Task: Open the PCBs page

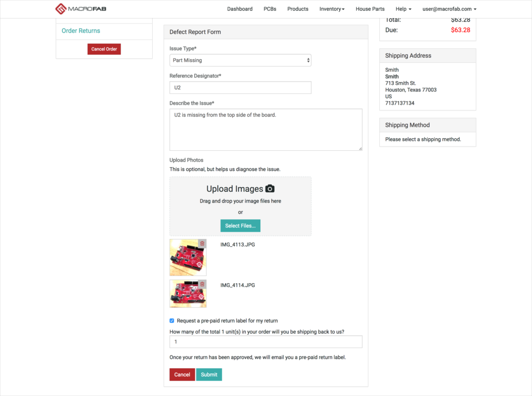Action: click(x=270, y=9)
